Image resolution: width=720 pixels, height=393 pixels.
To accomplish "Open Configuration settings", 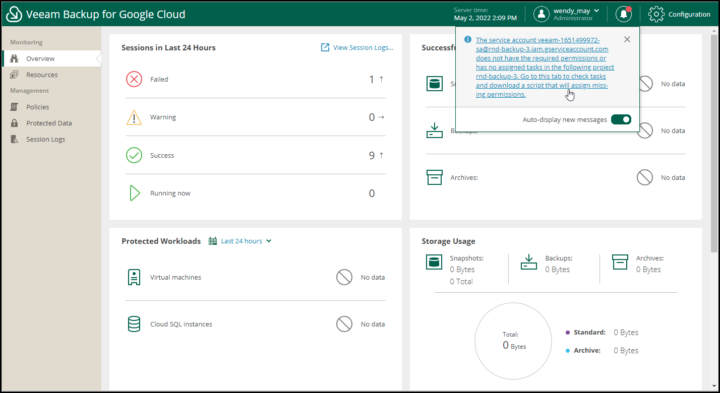I will tap(679, 14).
